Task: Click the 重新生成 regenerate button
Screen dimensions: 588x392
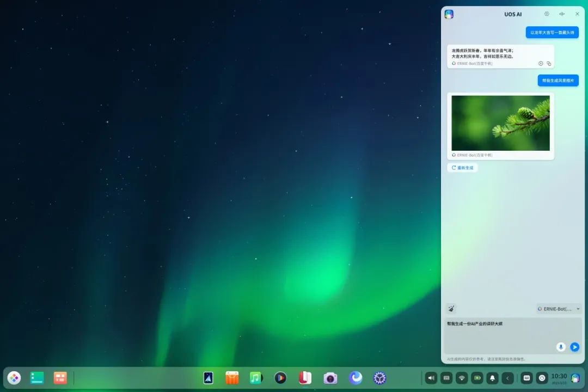Action: 462,168
